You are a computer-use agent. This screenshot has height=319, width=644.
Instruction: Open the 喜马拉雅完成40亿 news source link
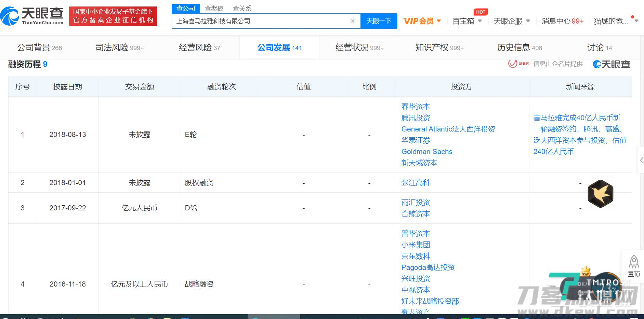click(x=580, y=135)
